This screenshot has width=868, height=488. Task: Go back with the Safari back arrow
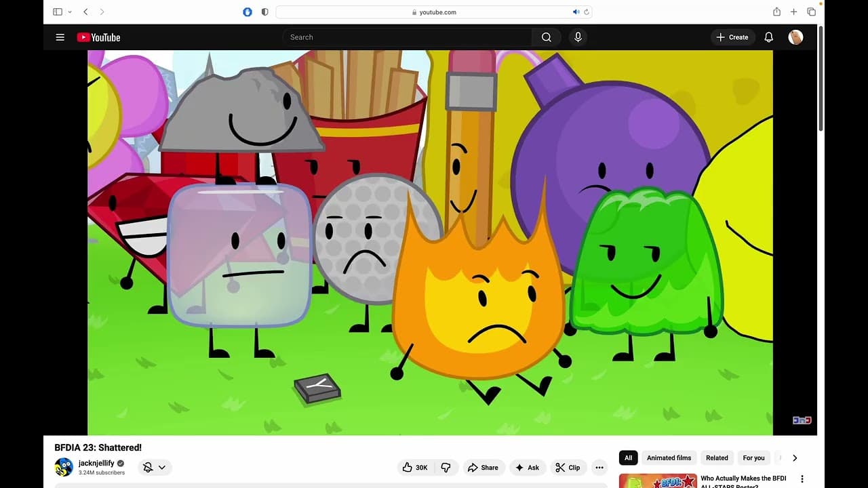85,12
